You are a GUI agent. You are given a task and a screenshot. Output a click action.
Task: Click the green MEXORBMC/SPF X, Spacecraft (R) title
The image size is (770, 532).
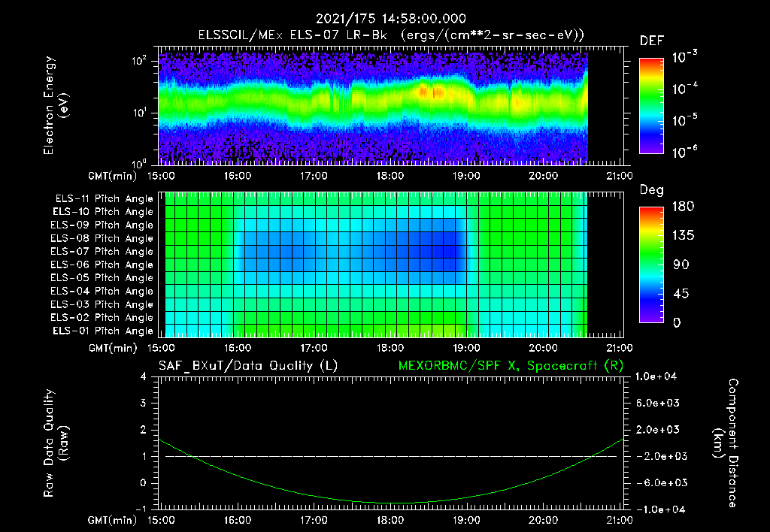[511, 366]
